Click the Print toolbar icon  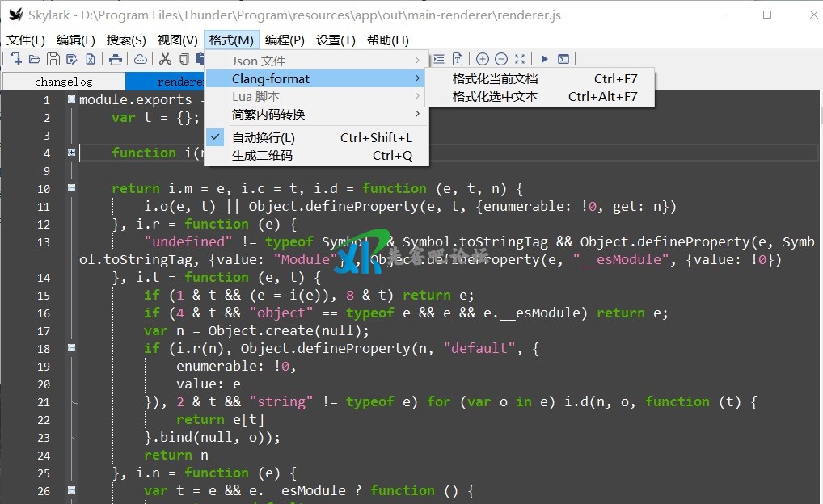(x=116, y=59)
